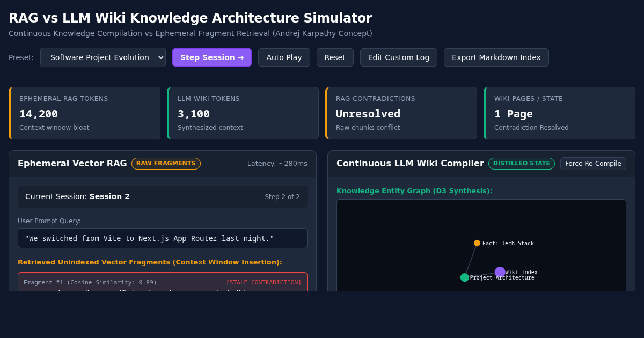Start Auto Play
Screen dimensions: 644x338
coord(284,57)
